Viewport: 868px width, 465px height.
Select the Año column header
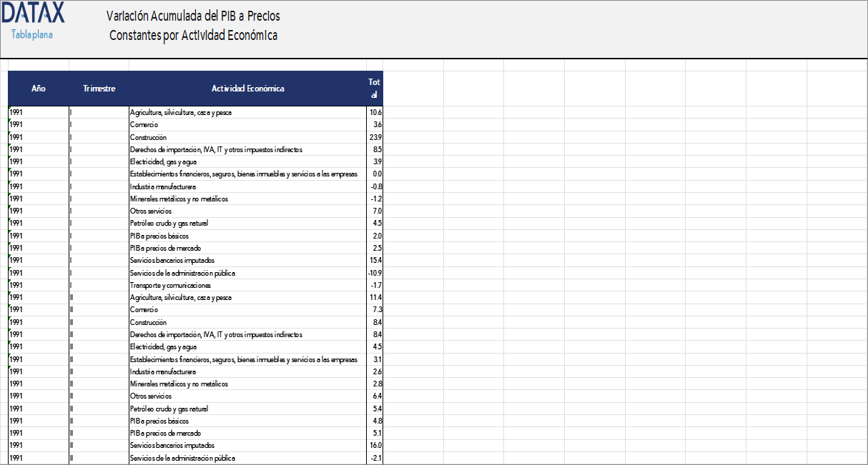pos(37,89)
